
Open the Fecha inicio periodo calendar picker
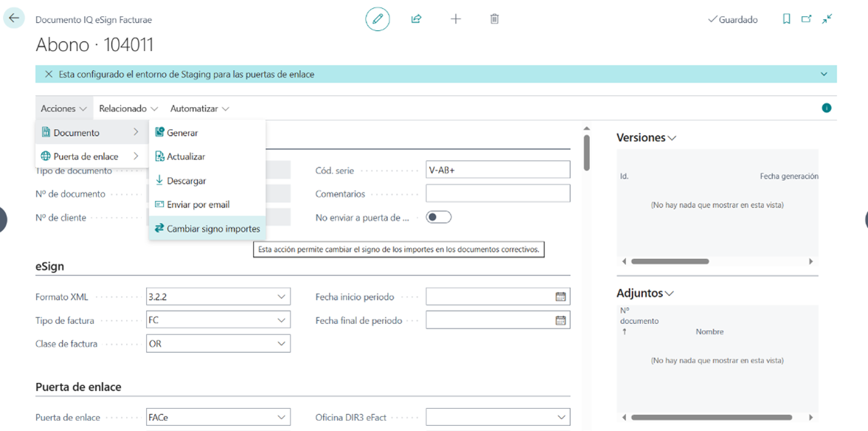(x=560, y=297)
